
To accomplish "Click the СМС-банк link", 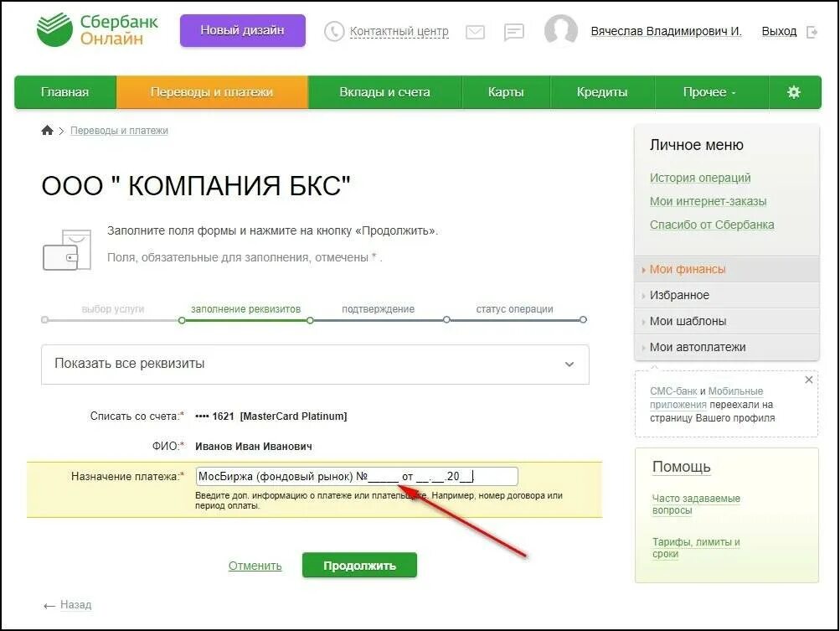I will [x=673, y=391].
